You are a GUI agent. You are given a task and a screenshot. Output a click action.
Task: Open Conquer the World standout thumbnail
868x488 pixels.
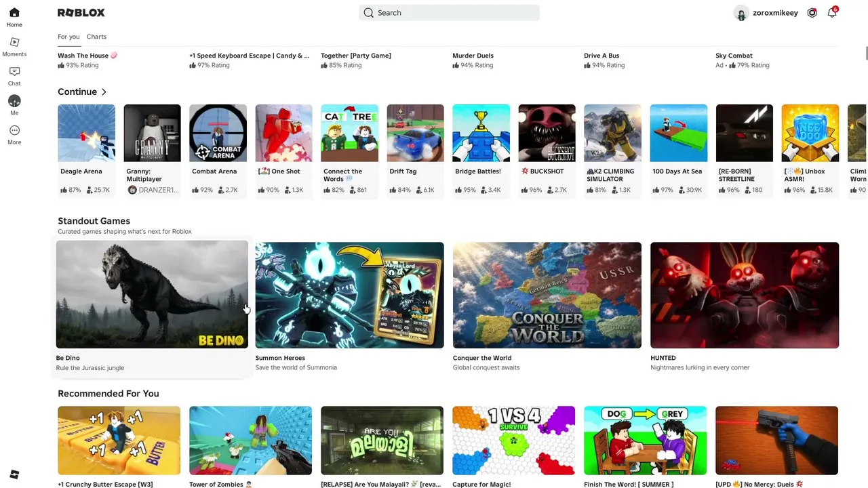click(x=547, y=295)
